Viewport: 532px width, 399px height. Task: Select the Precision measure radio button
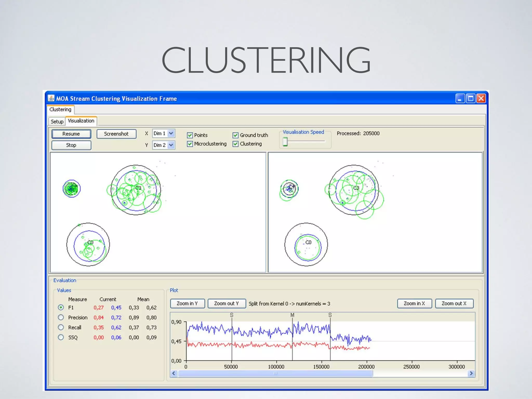point(61,317)
